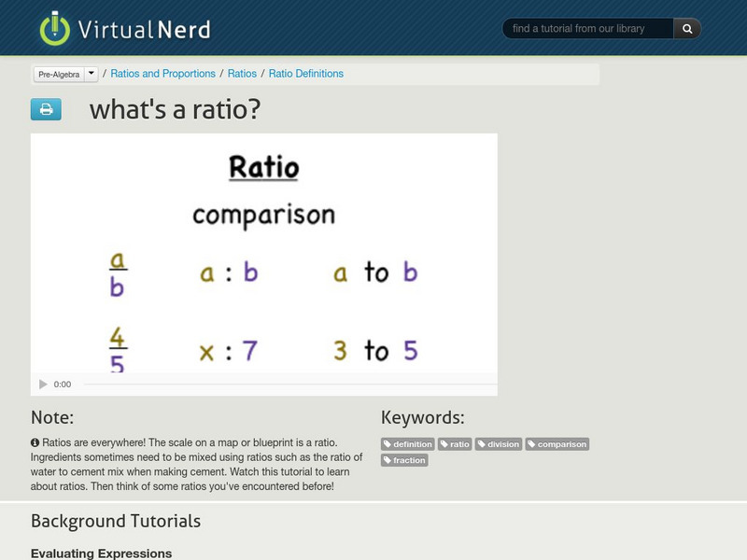The height and width of the screenshot is (560, 747).
Task: Play the ratio video
Action: (43, 385)
